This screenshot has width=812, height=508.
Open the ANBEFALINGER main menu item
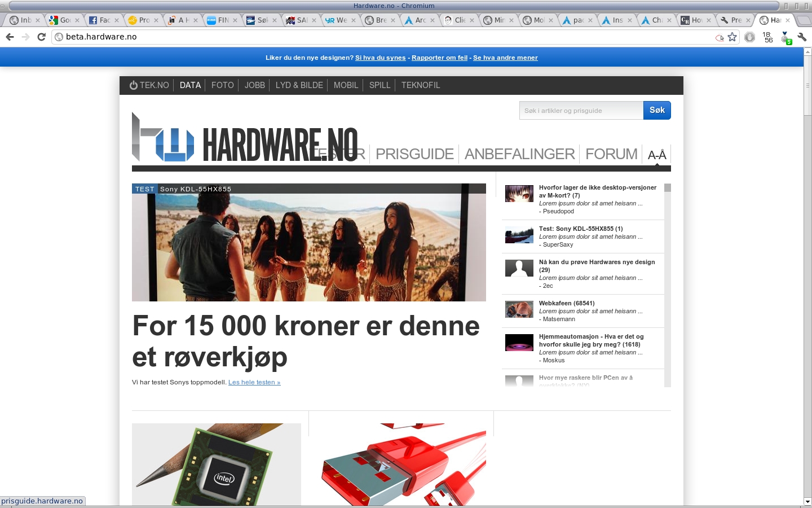520,154
